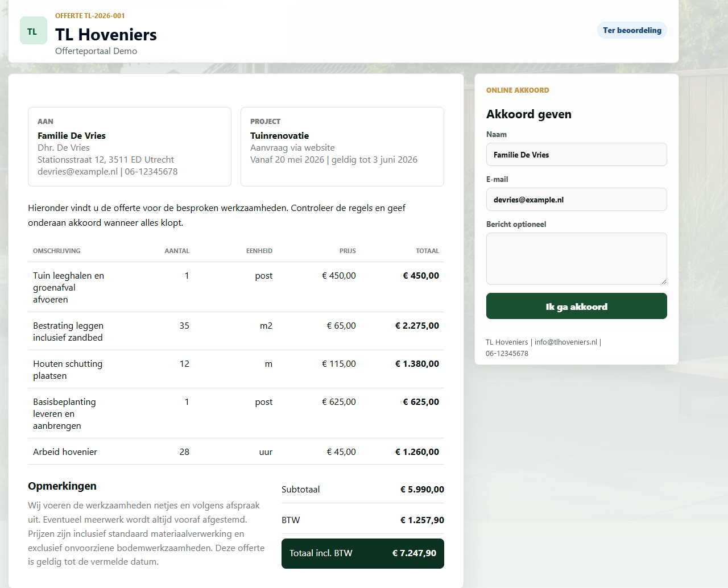
Task: Click the € 7.247,90 grand total
Action: (414, 553)
